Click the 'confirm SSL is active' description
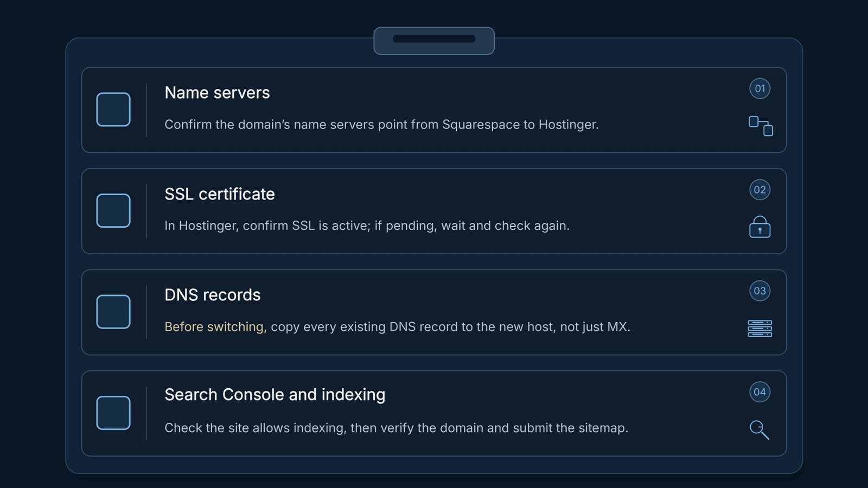This screenshot has width=868, height=488. [367, 226]
